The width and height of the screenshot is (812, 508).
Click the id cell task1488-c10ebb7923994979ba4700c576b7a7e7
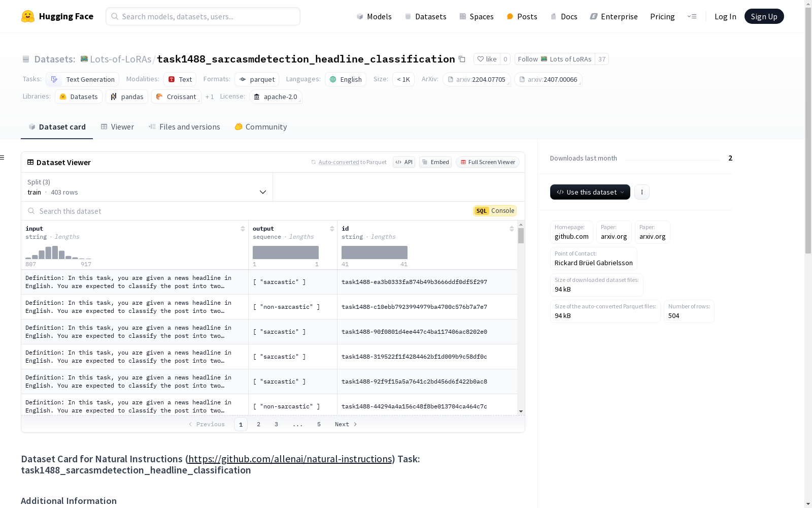(414, 307)
